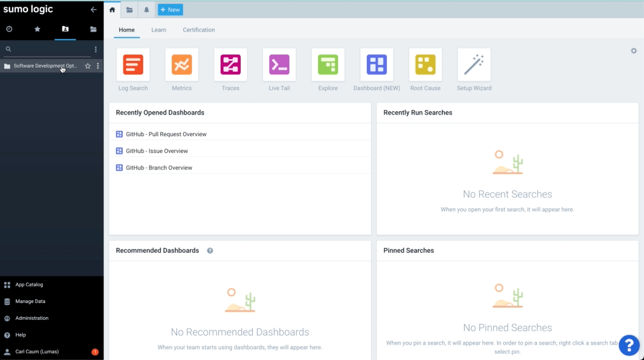Open Manage Data in the sidebar
644x360 pixels.
pos(30,301)
